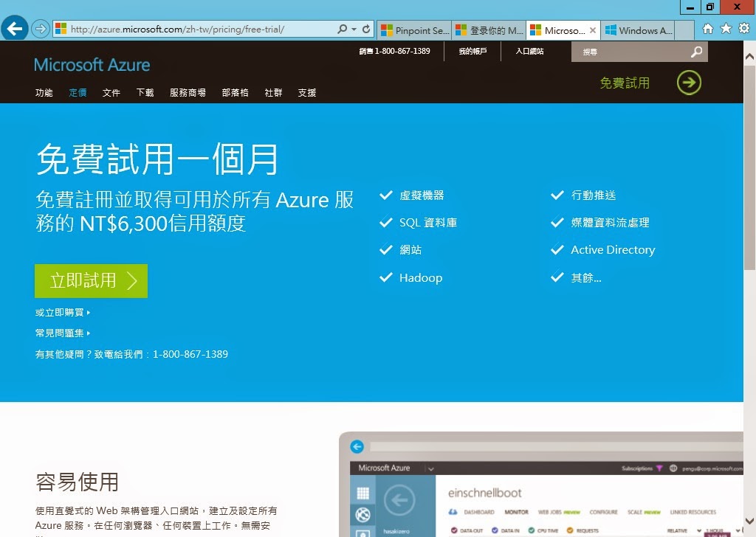The image size is (756, 537).
Task: Click the 網站 feature text
Action: coord(410,249)
